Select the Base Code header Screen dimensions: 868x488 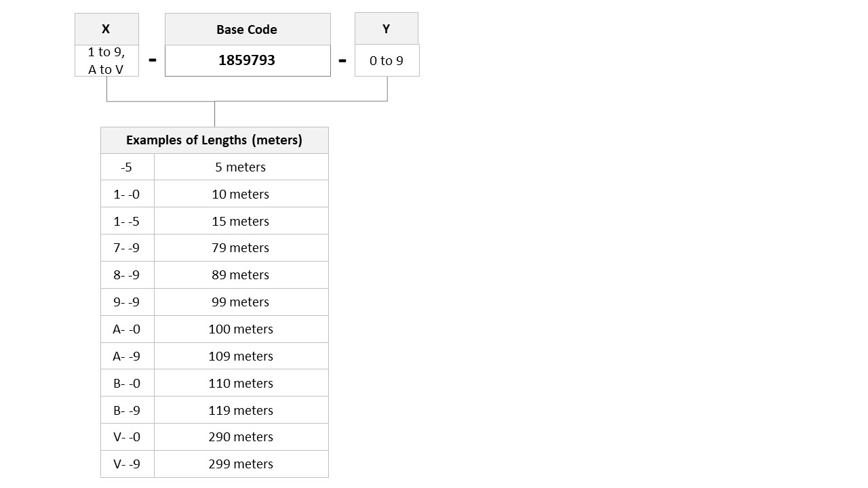click(248, 29)
